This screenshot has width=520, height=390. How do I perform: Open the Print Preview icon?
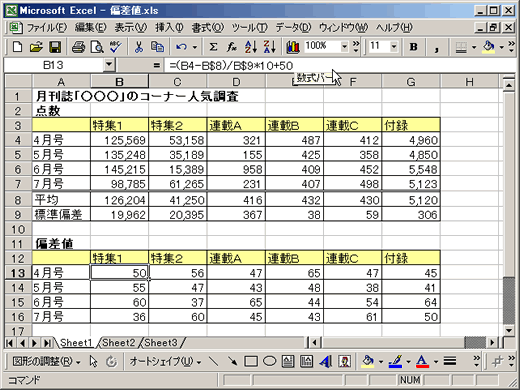point(97,47)
